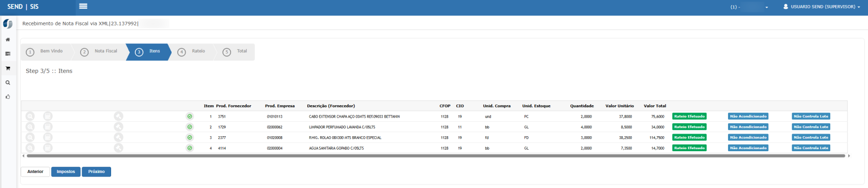The width and height of the screenshot is (868, 188).
Task: Click the Valor Total column header
Action: 655,106
